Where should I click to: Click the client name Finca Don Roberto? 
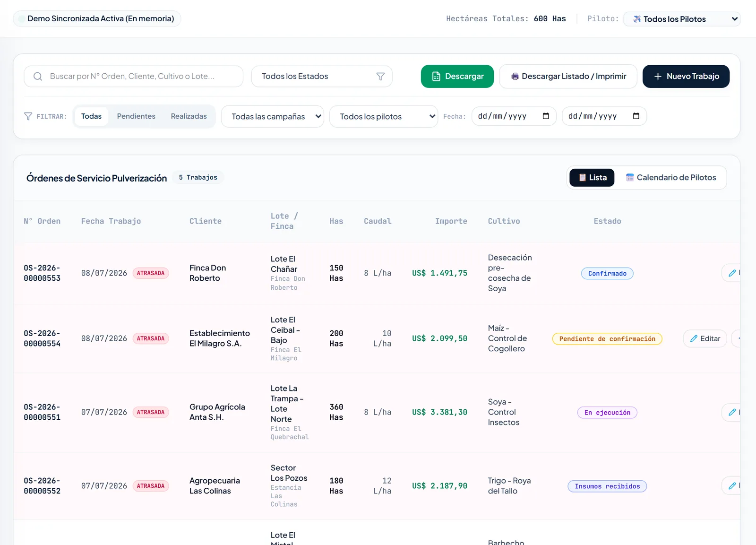[208, 273]
